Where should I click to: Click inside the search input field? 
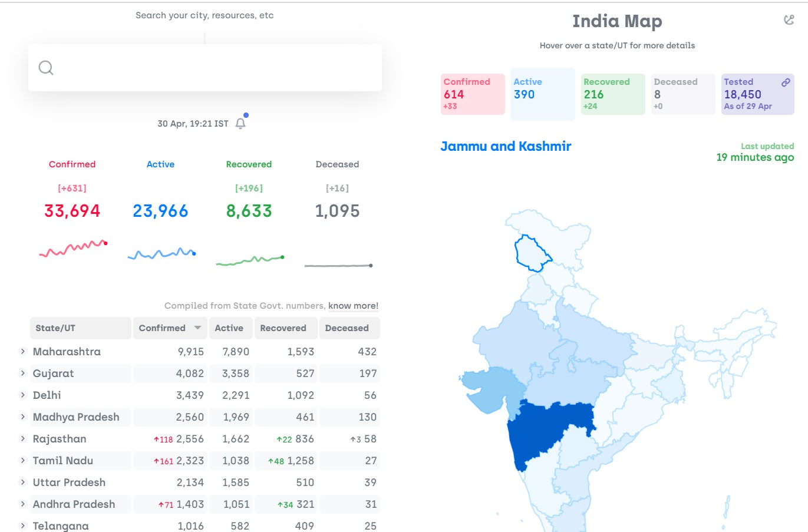pos(205,68)
